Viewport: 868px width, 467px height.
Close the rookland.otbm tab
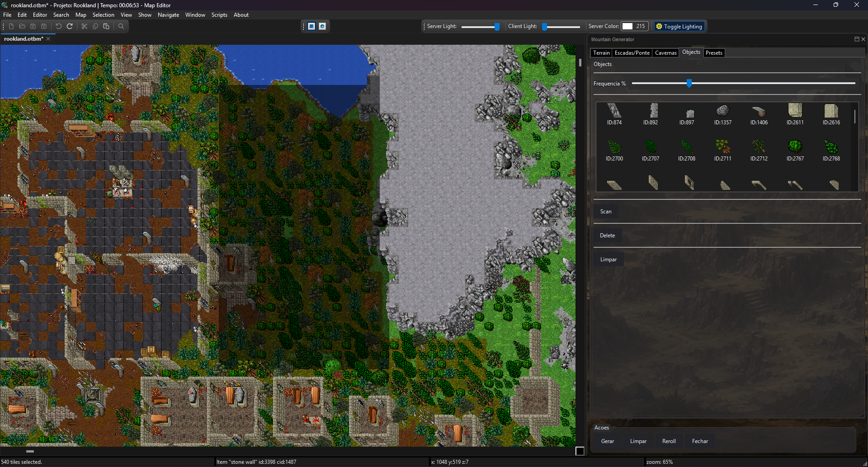point(48,39)
